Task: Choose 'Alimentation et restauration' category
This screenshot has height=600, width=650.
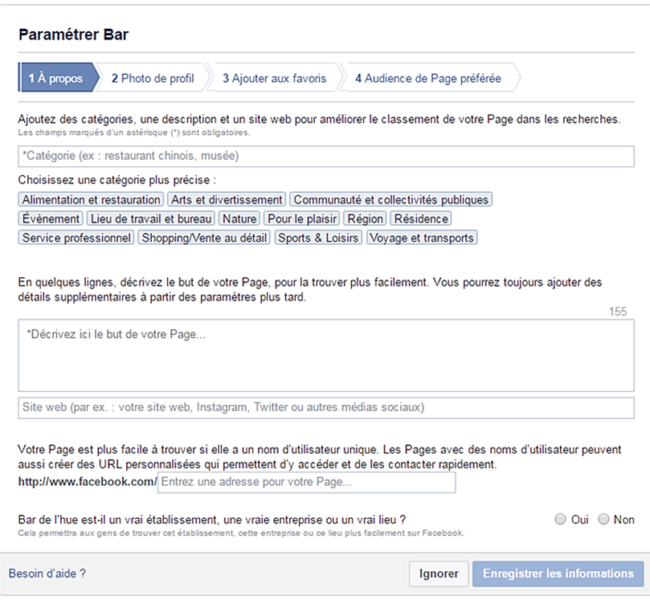Action: [91, 200]
